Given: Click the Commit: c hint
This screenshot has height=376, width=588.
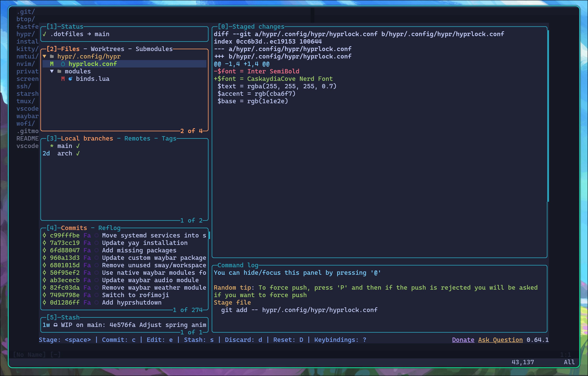Looking at the screenshot, I should pyautogui.click(x=119, y=340).
